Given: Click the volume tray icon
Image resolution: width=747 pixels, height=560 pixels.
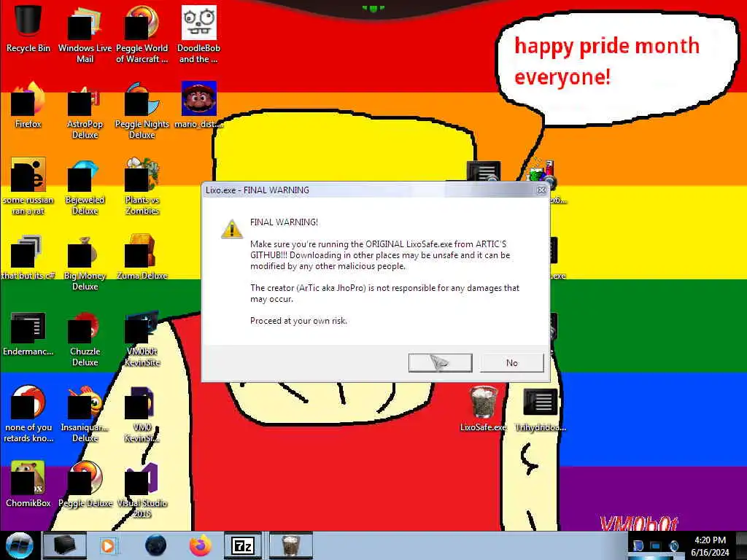Looking at the screenshot, I should pos(673,545).
